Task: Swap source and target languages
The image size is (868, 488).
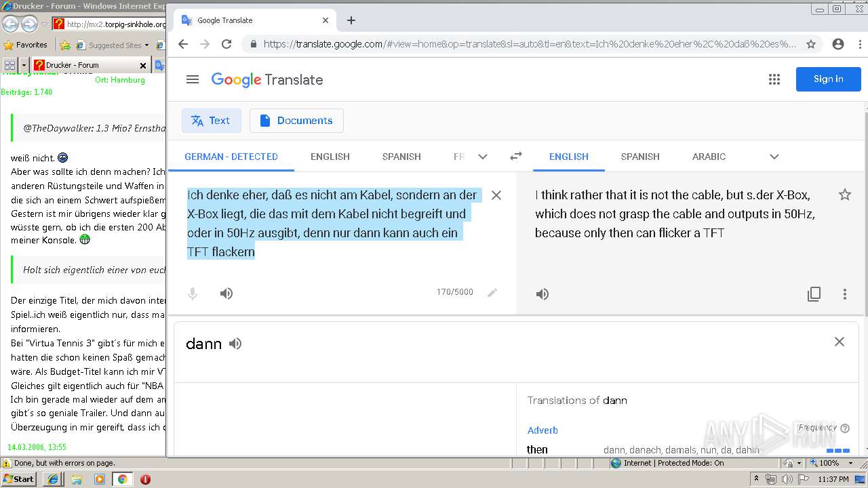Action: click(x=516, y=156)
